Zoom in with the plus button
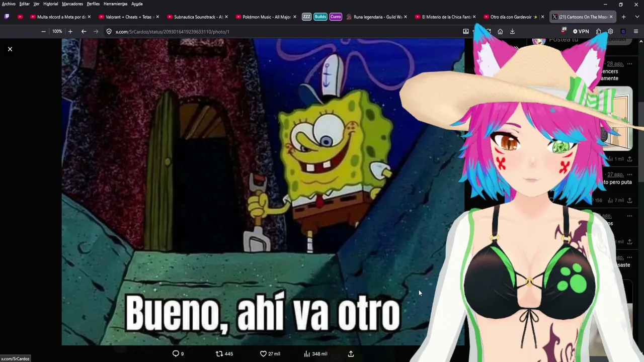The height and width of the screenshot is (362, 644). pyautogui.click(x=70, y=31)
